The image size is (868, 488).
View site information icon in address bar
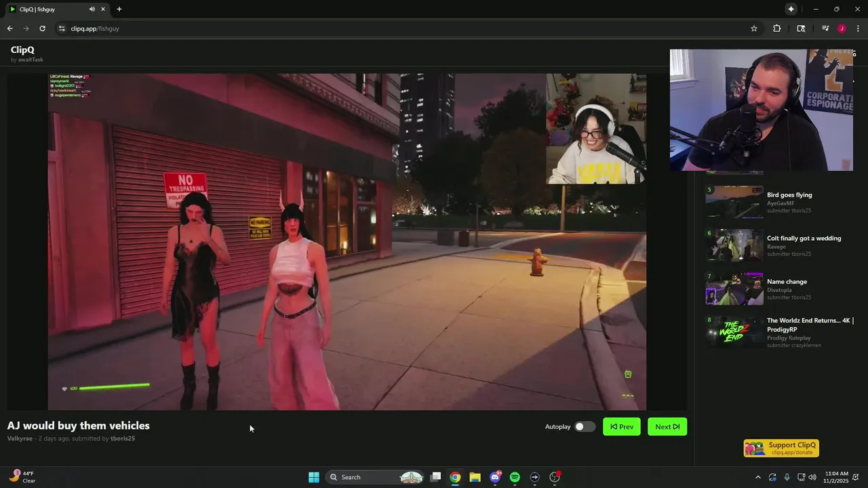[x=62, y=28]
